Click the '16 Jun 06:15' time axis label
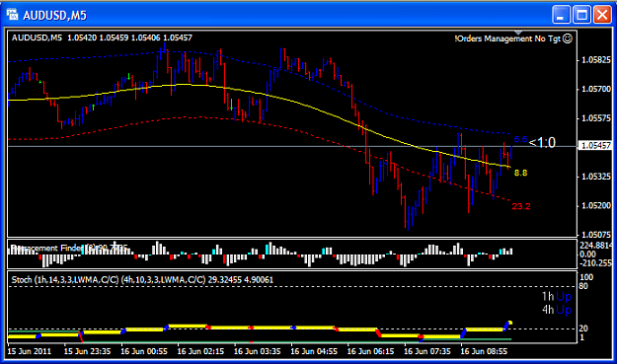Viewport: 617px width, 364px height. coord(370,351)
